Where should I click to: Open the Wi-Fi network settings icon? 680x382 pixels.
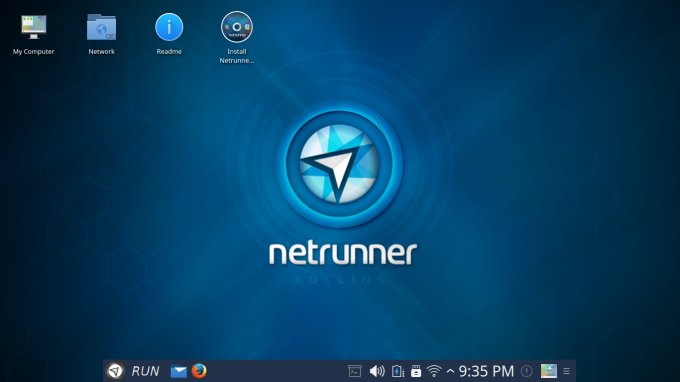pyautogui.click(x=434, y=371)
